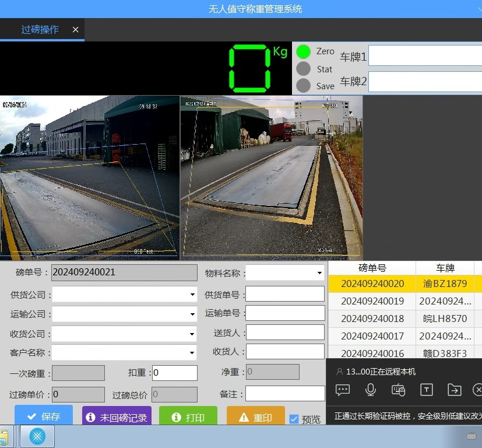Open the remote session chat message icon
Image resolution: width=482 pixels, height=448 pixels.
pyautogui.click(x=343, y=390)
